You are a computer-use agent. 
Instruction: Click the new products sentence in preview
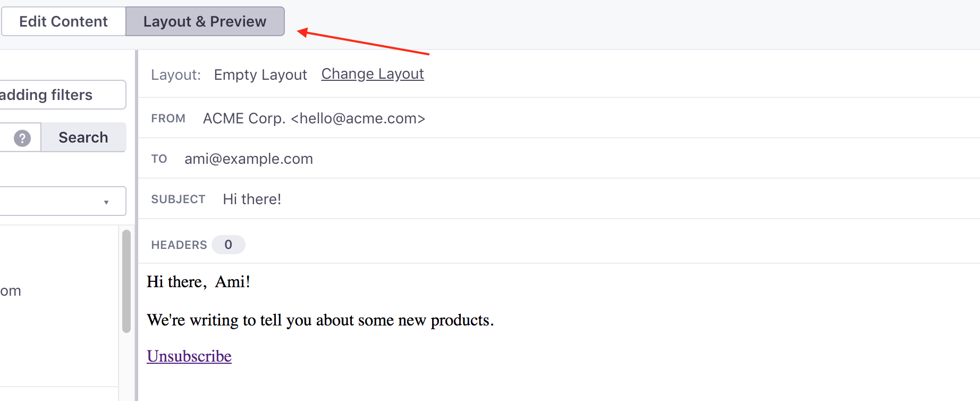(320, 320)
